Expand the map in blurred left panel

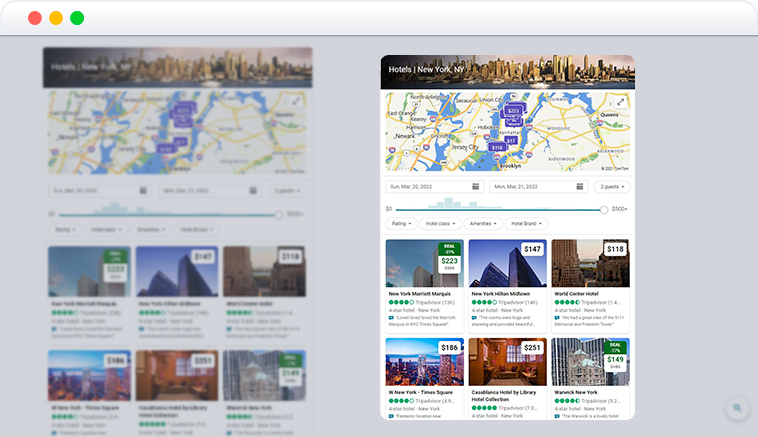coord(296,101)
